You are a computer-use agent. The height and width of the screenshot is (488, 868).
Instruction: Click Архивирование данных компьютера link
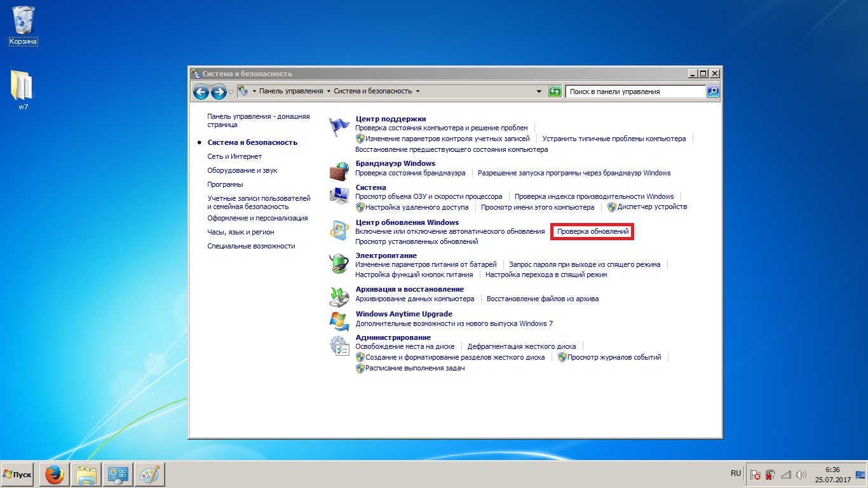(415, 299)
